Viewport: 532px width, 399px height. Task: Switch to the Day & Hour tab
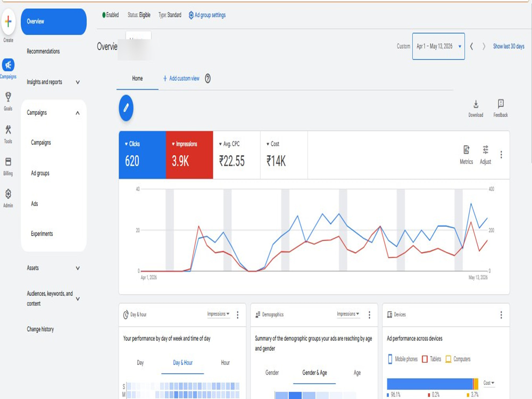(x=182, y=363)
